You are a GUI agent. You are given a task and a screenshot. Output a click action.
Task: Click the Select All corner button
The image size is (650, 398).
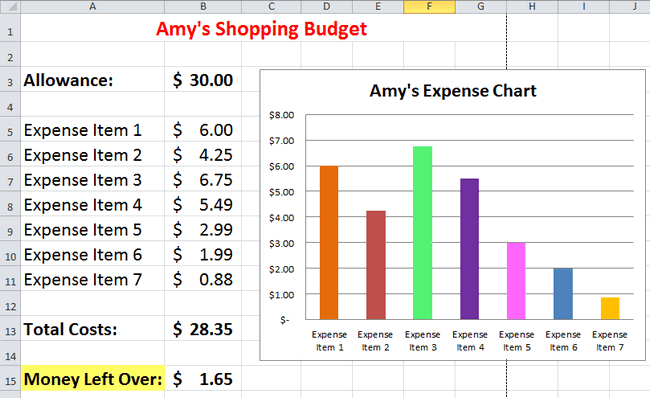coord(10,6)
